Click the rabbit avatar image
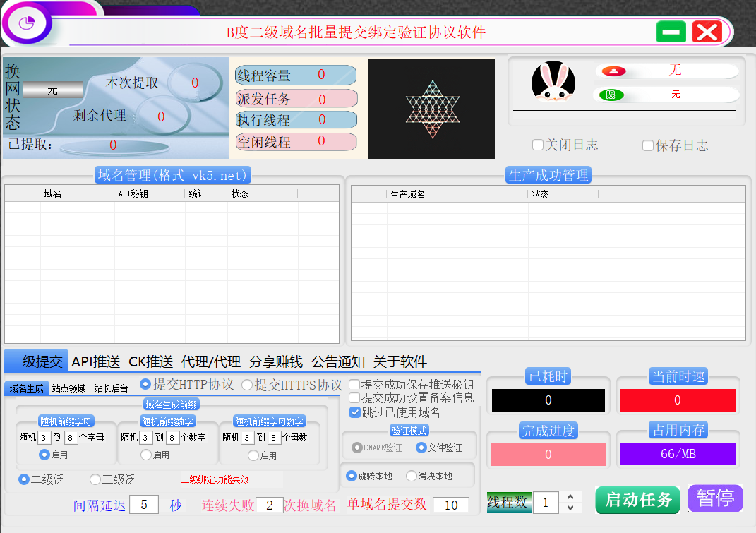Viewport: 756px width, 533px height. coord(553,82)
